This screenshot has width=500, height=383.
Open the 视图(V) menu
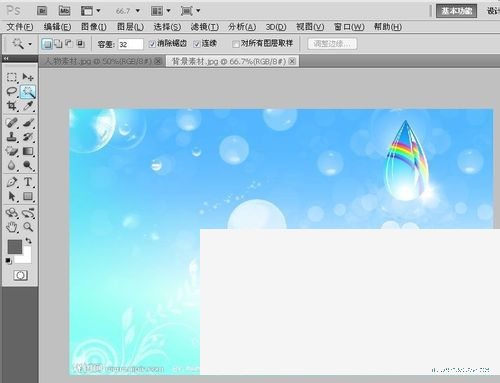(310, 27)
